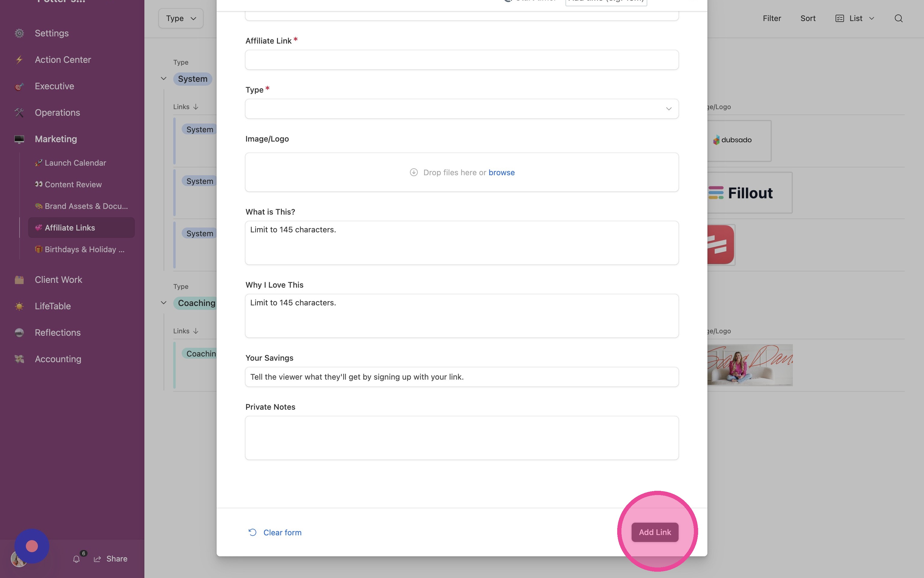The height and width of the screenshot is (578, 924).
Task: Click the Settings gear sidebar icon
Action: [19, 33]
